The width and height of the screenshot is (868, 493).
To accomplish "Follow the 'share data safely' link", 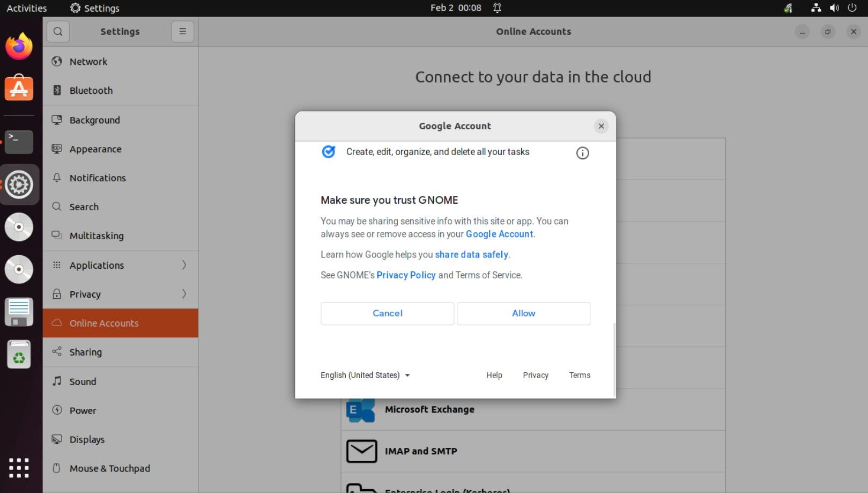I will tap(471, 255).
